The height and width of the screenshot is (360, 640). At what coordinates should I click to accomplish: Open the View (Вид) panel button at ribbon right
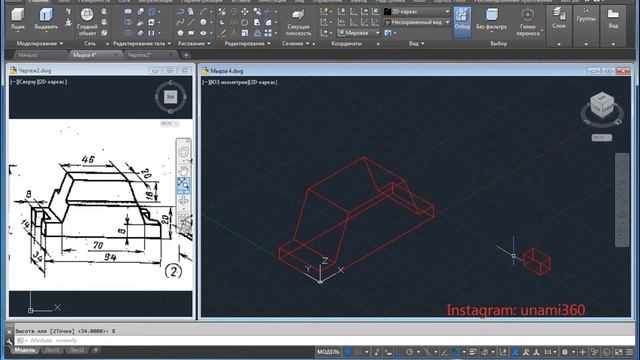(613, 19)
